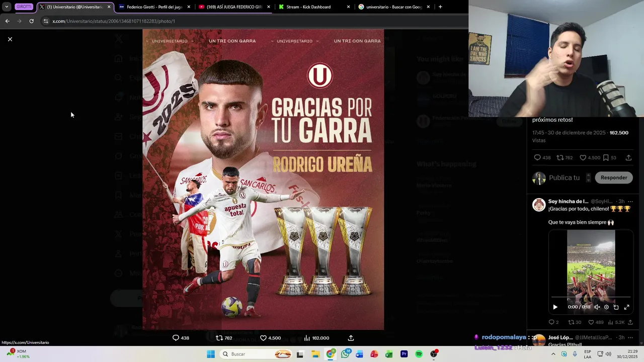644x362 pixels.
Task: Open Adobe Premiere Pro from the taskbar
Action: pyautogui.click(x=404, y=354)
